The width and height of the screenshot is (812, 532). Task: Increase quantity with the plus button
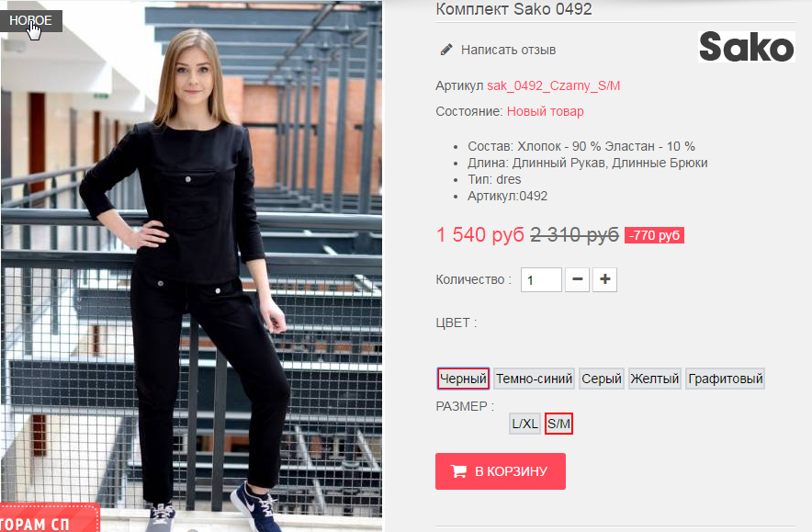604,279
